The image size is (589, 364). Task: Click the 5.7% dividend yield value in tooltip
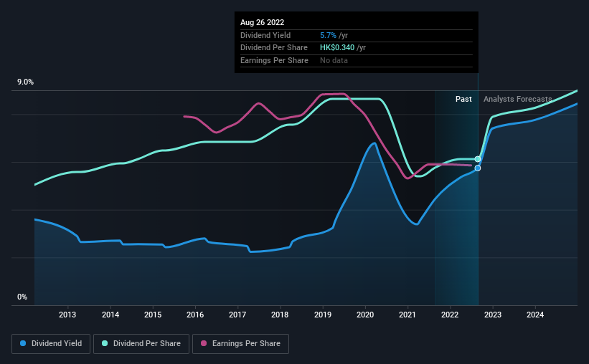pyautogui.click(x=328, y=35)
